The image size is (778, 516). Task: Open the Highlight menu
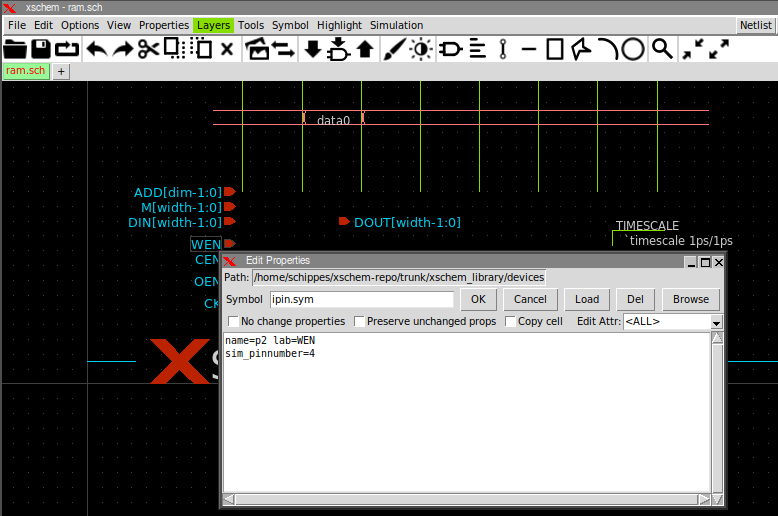(339, 25)
